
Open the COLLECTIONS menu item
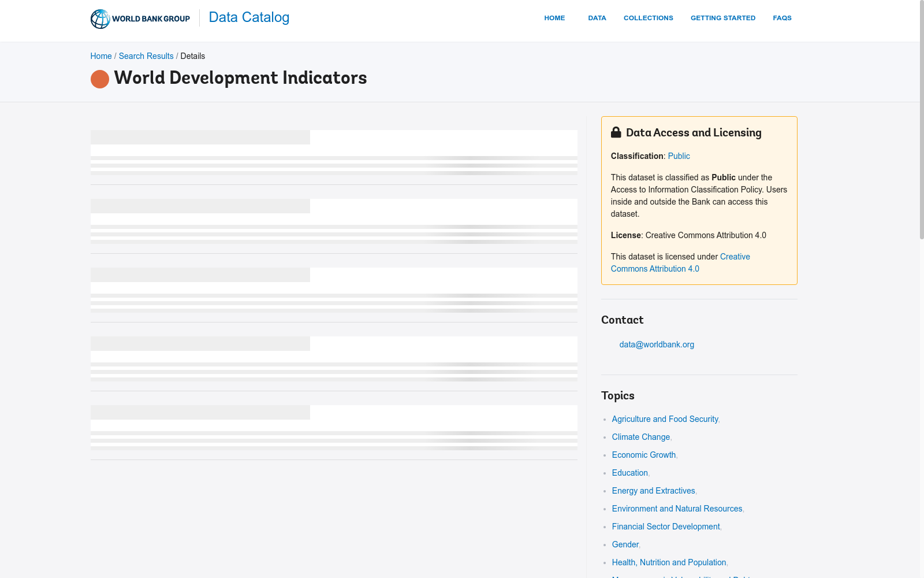click(x=648, y=18)
